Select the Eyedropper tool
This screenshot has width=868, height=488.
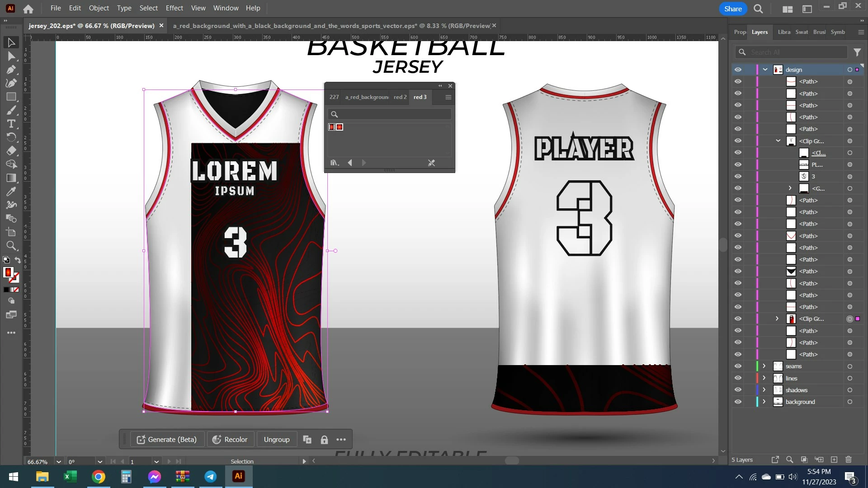click(x=11, y=191)
